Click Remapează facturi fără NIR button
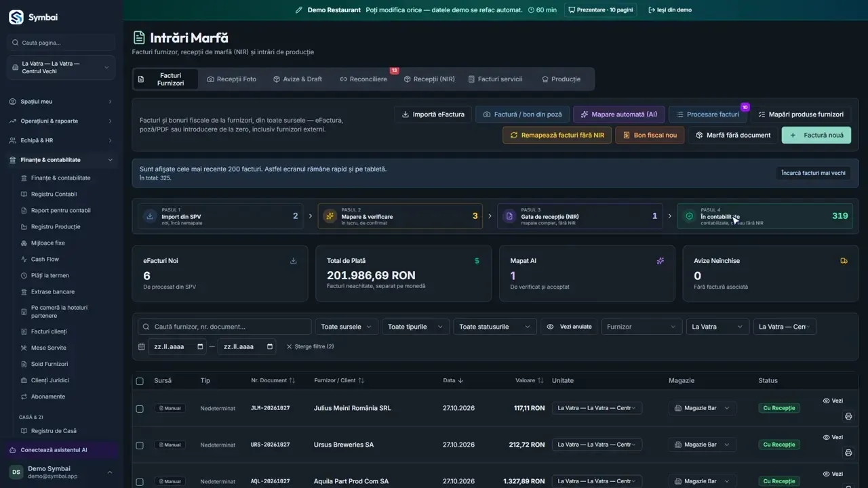 (x=557, y=135)
